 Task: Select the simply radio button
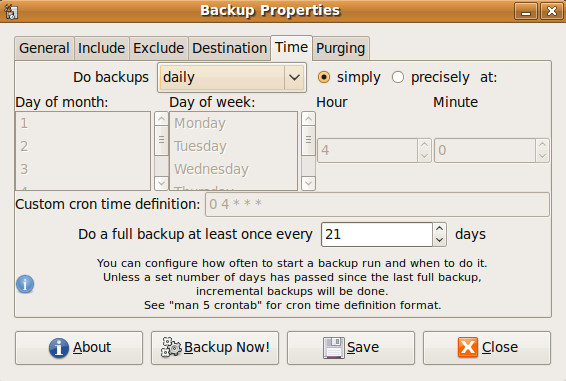pos(324,77)
